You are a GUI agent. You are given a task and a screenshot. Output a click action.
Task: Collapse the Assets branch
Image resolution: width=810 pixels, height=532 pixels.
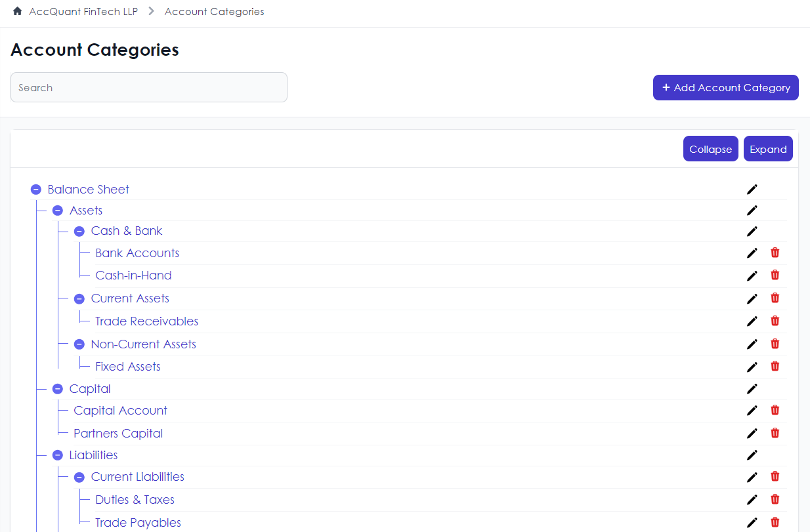click(x=57, y=210)
